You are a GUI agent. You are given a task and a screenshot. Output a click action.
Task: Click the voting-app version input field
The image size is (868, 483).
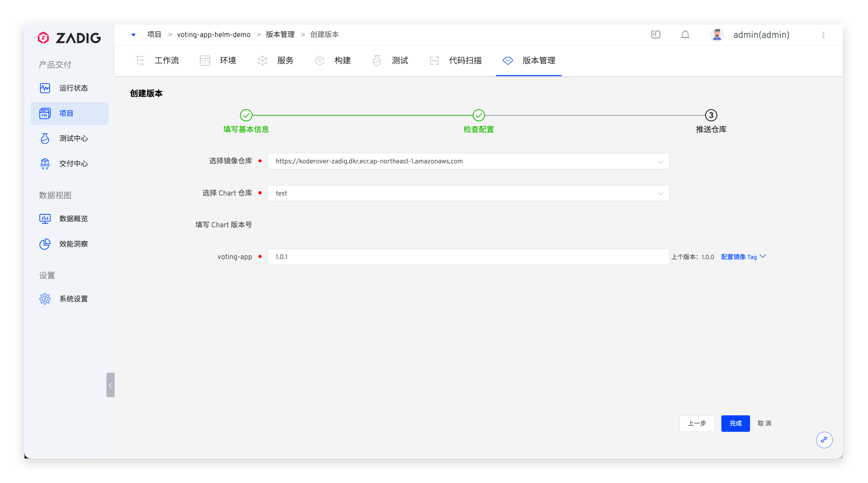point(468,257)
